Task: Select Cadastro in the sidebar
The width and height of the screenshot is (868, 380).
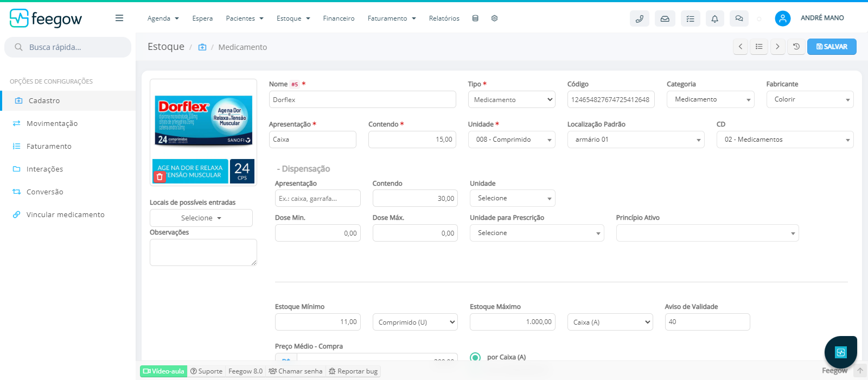Action: pos(68,100)
